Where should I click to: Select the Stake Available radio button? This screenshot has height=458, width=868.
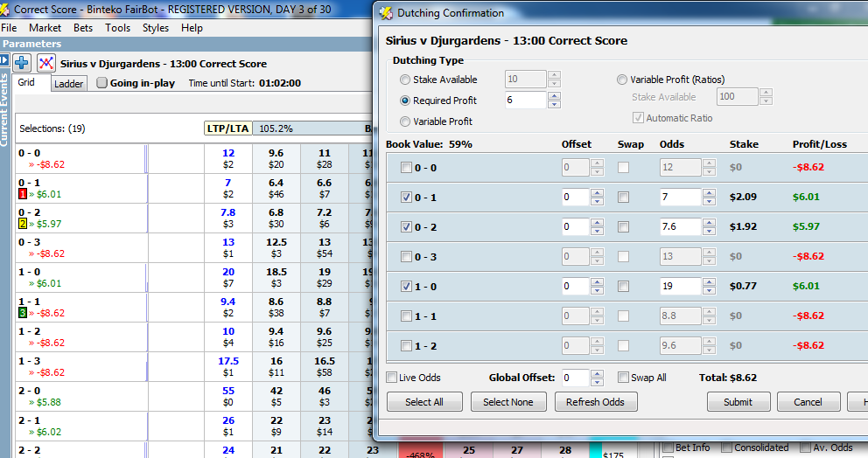(x=405, y=80)
